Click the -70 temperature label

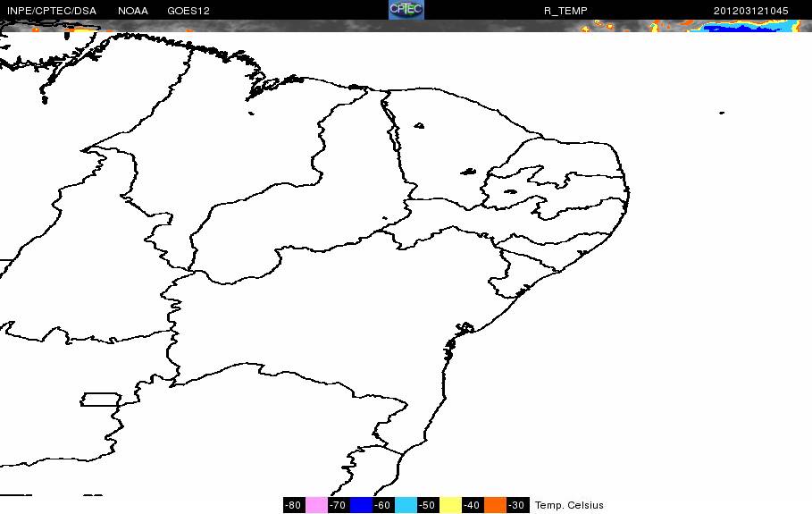[x=339, y=505]
